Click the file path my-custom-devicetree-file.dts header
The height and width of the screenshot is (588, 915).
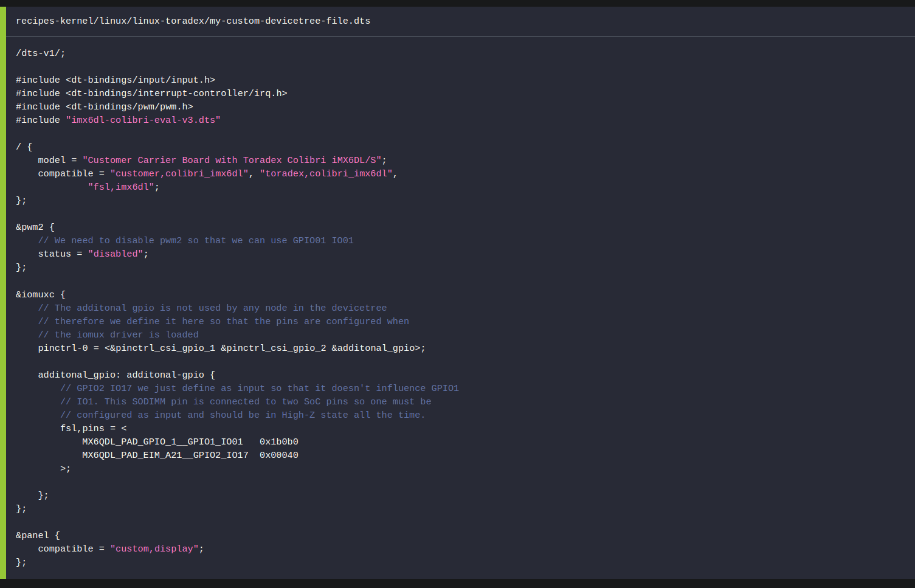click(193, 21)
